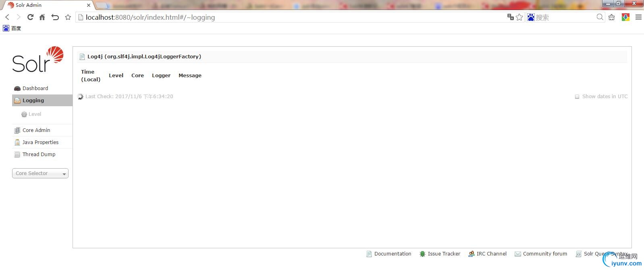Open the Issue Tracker footer link
Screen dimensions: 644x270
444,254
